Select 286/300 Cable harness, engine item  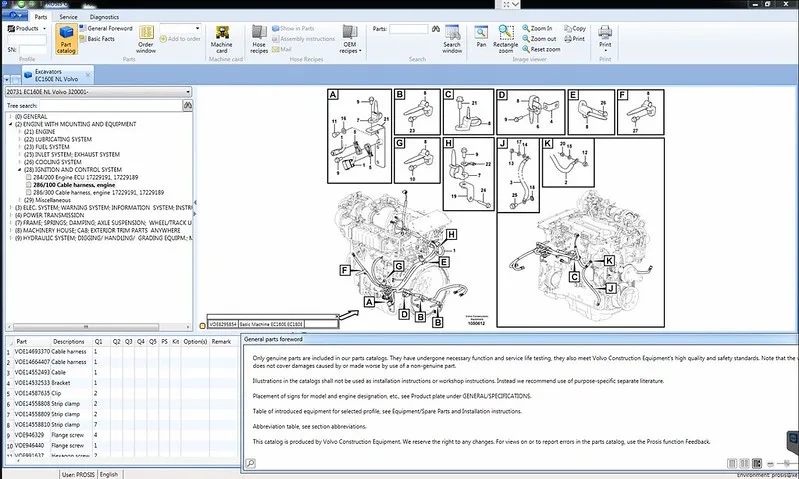tap(98, 193)
